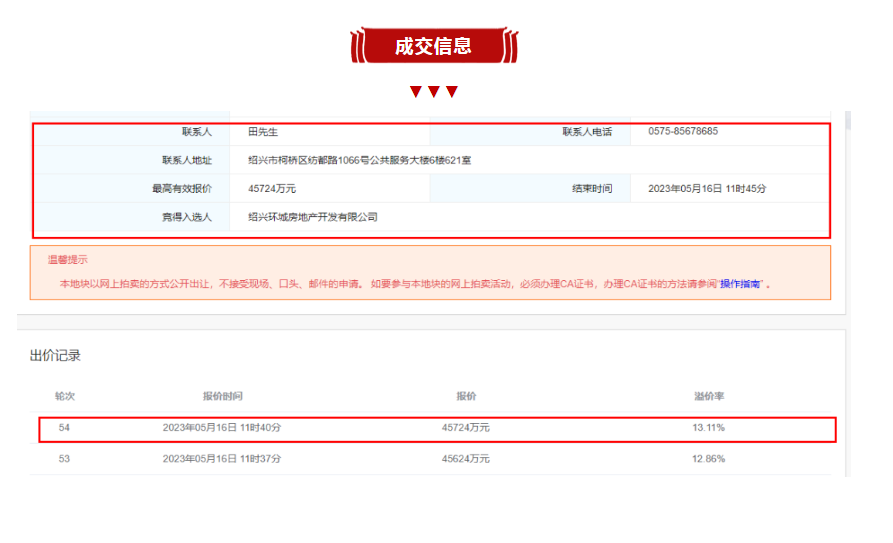Open the 操作指南 link
Image resolution: width=893 pixels, height=543 pixels.
click(741, 284)
